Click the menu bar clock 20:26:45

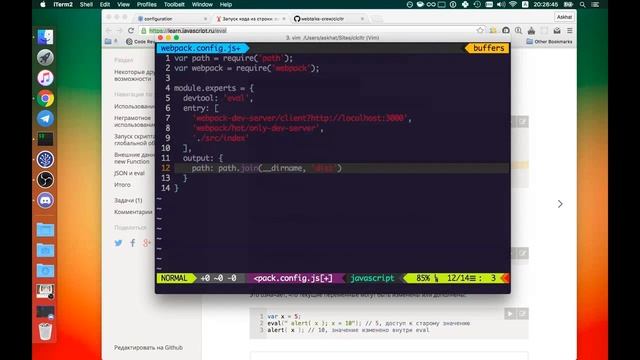tap(545, 4)
